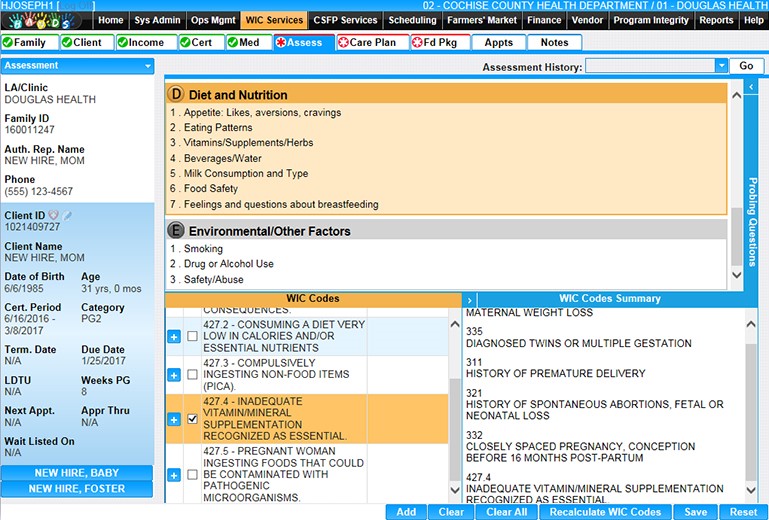Collapse the Probing Questions side panel
The height and width of the screenshot is (520, 769).
pyautogui.click(x=751, y=88)
